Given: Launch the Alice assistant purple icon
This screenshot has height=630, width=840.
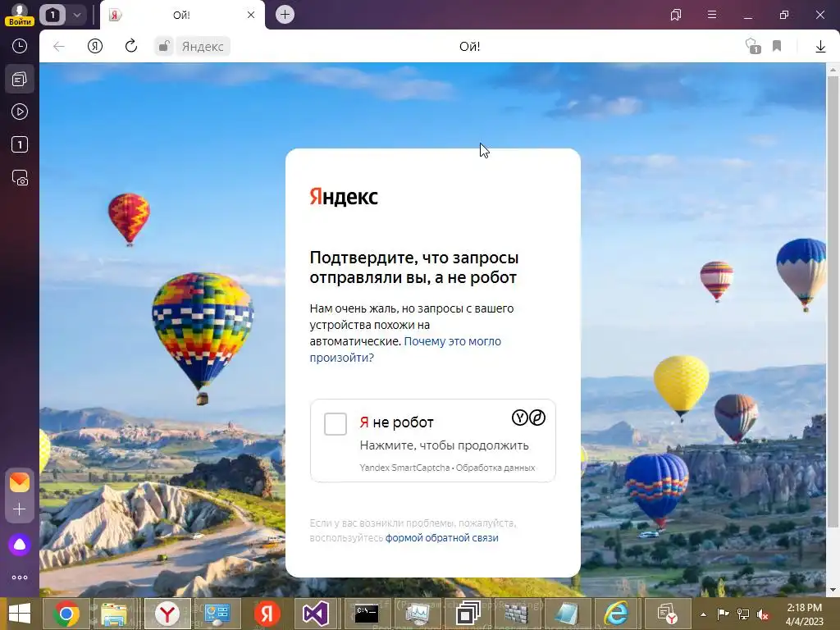Looking at the screenshot, I should click(20, 545).
